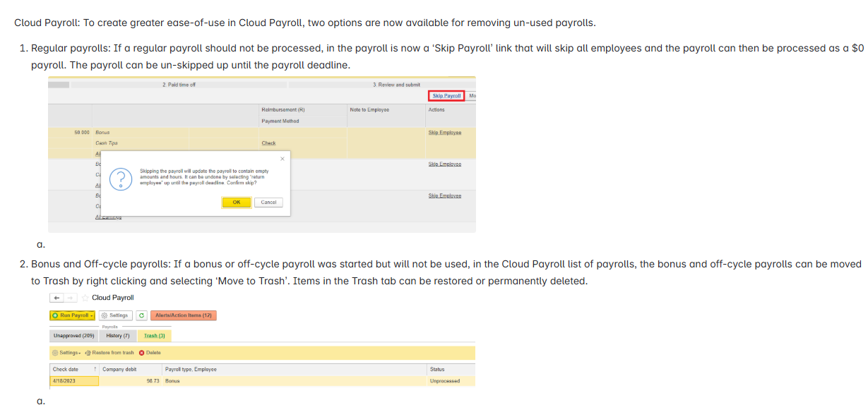Go to step 2. Paid time off
Screen dimensions: 868x417
(179, 85)
